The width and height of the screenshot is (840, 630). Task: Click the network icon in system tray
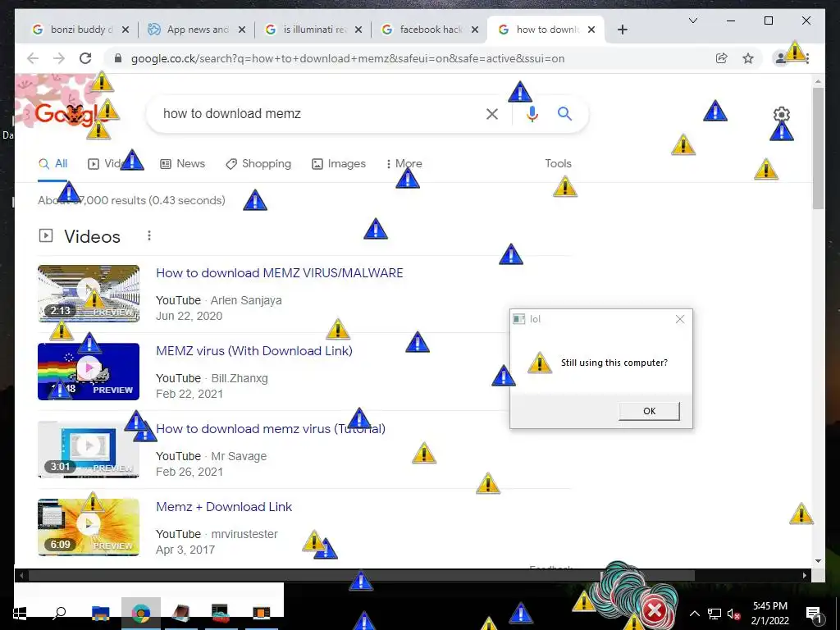714,614
